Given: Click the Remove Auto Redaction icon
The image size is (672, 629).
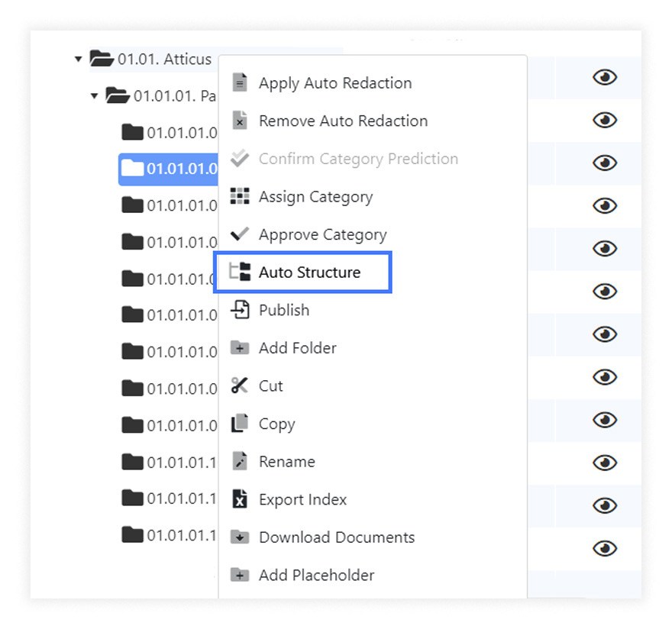Looking at the screenshot, I should pos(240,121).
